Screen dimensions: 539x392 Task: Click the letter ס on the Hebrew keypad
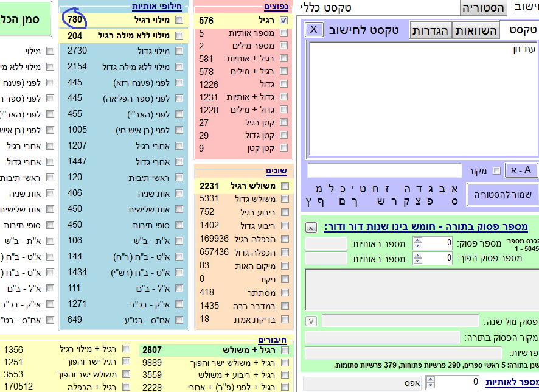454,201
